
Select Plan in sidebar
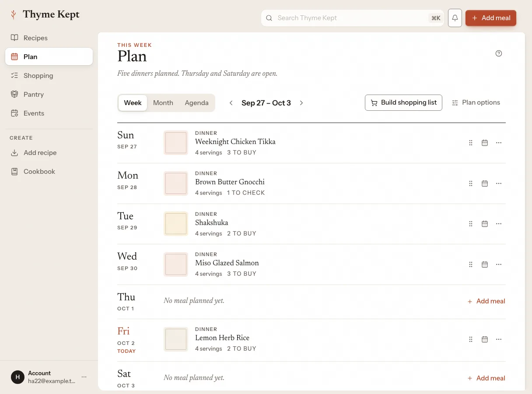49,57
